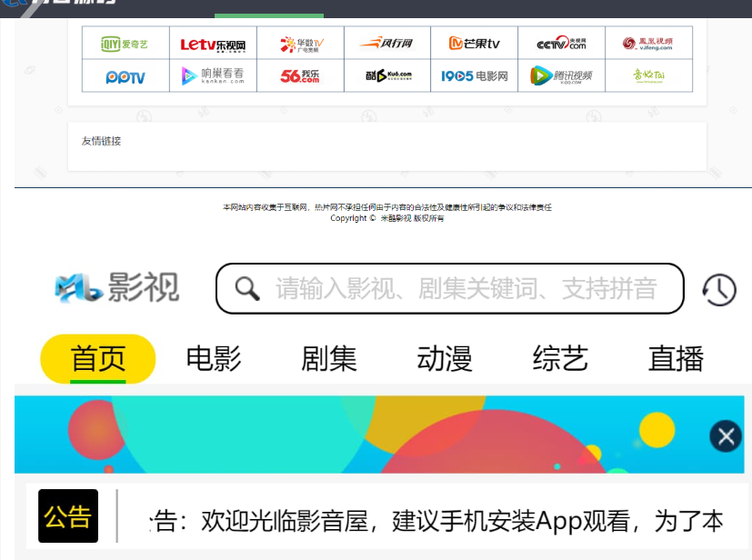Open search history via the clock icon
752x560 pixels.
pos(717,288)
